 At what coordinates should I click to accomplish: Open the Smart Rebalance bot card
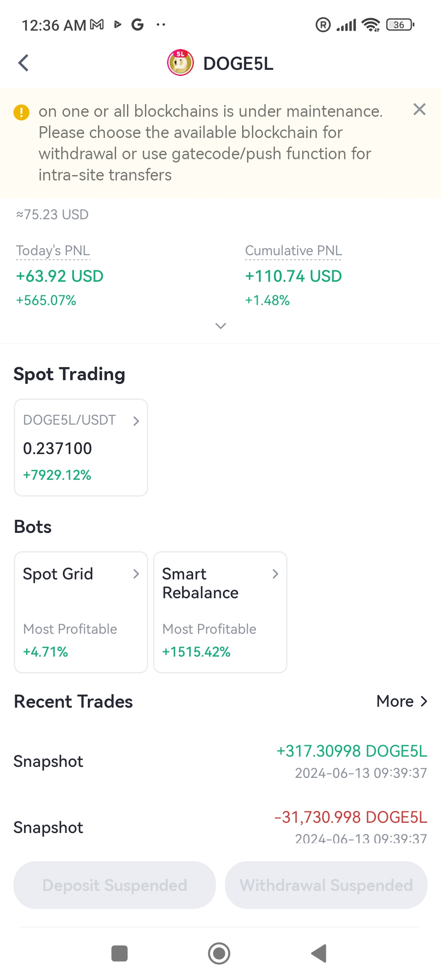point(220,612)
